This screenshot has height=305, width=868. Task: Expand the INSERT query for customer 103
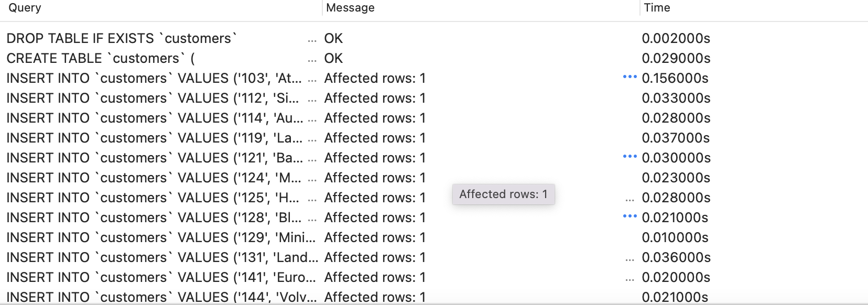tap(312, 79)
